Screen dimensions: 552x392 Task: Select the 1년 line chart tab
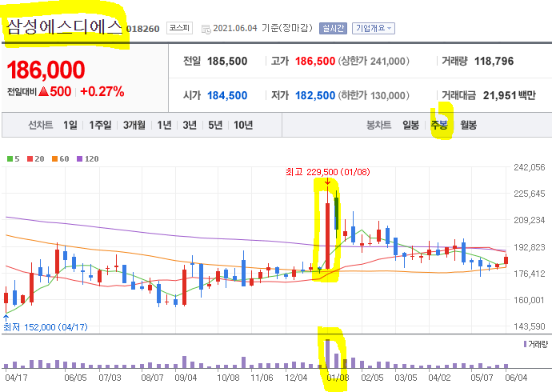(x=164, y=125)
